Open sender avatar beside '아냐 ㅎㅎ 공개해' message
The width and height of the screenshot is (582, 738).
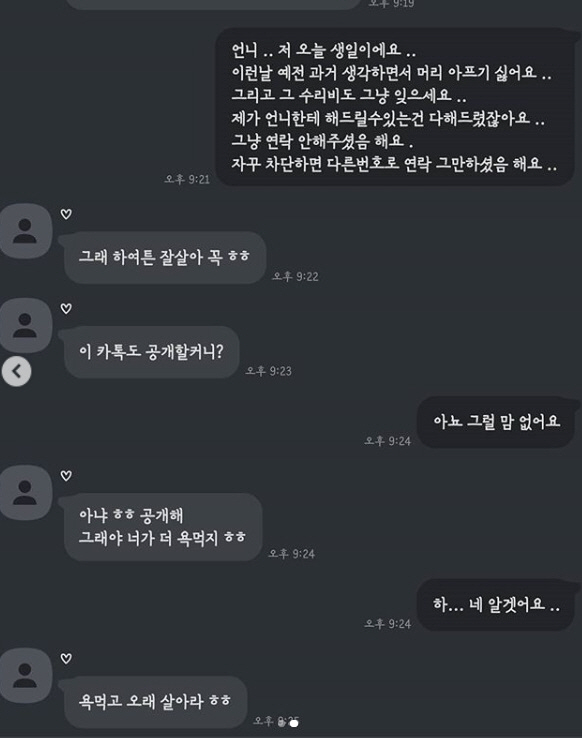click(x=25, y=493)
